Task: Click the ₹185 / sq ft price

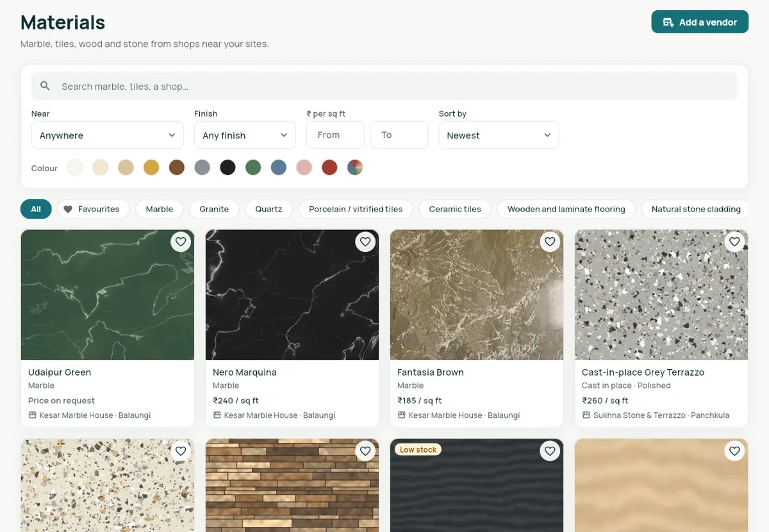Action: coord(420,401)
